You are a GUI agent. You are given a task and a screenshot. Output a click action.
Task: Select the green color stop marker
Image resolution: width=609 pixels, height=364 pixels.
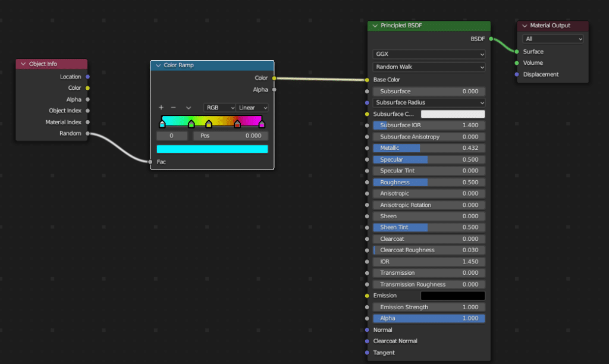pos(191,124)
